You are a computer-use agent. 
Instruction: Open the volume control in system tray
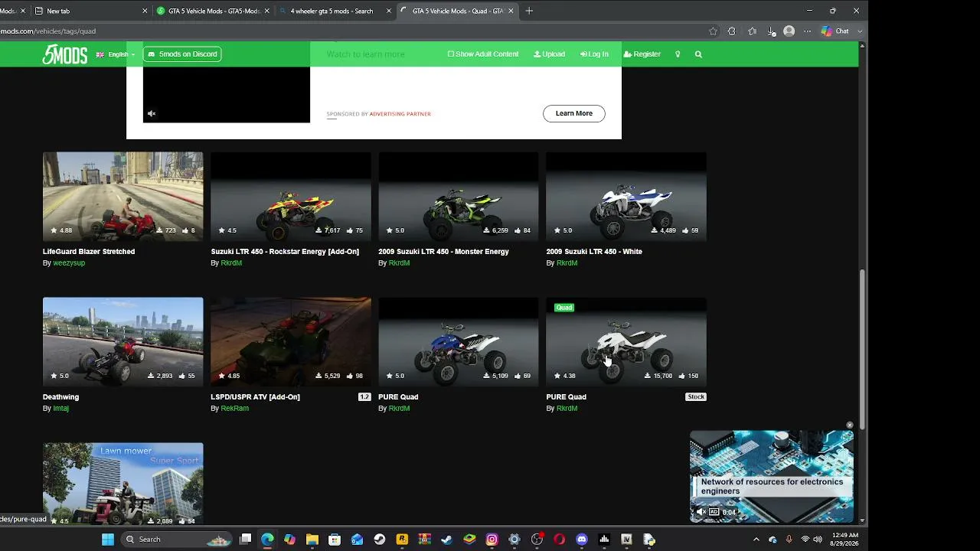(x=818, y=540)
